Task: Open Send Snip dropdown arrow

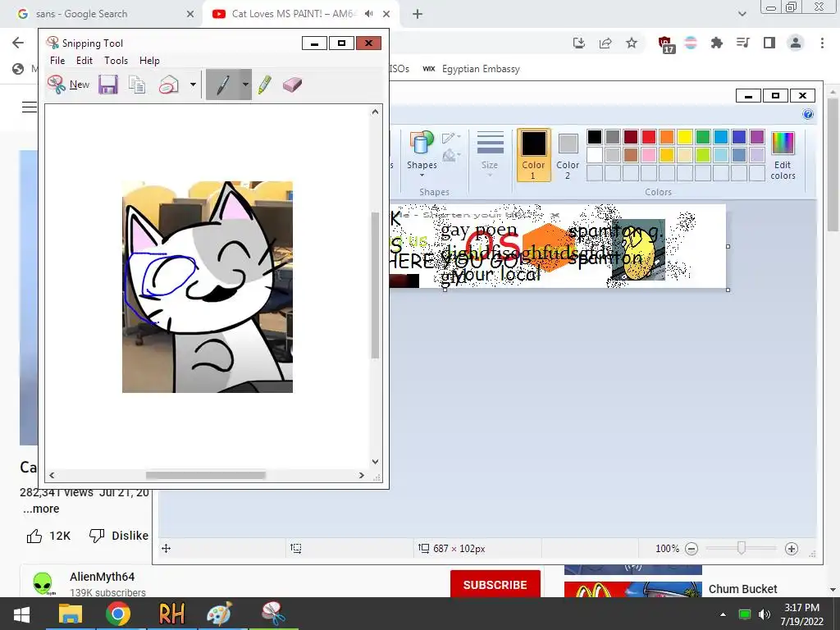Action: [193, 84]
